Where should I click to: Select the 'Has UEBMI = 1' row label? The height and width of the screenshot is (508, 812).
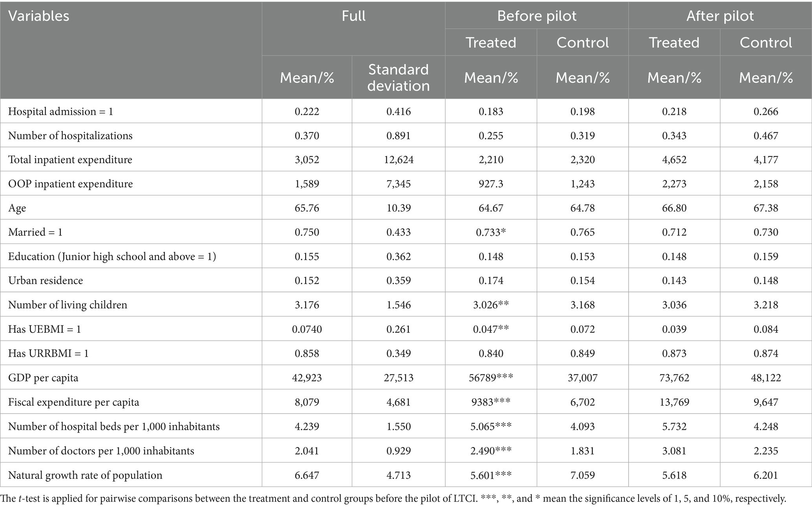pos(44,329)
